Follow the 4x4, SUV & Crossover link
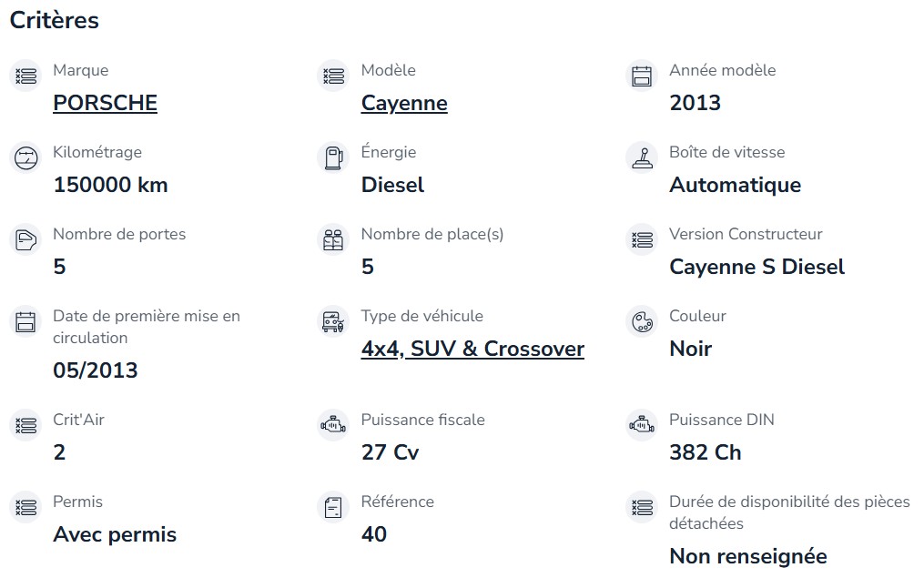924x588 pixels. pos(472,349)
